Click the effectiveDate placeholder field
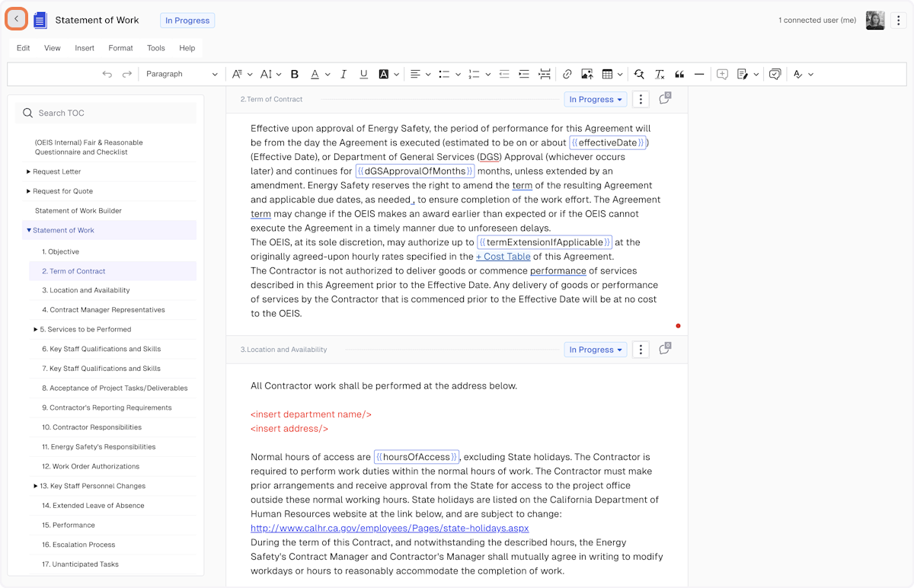 (608, 142)
